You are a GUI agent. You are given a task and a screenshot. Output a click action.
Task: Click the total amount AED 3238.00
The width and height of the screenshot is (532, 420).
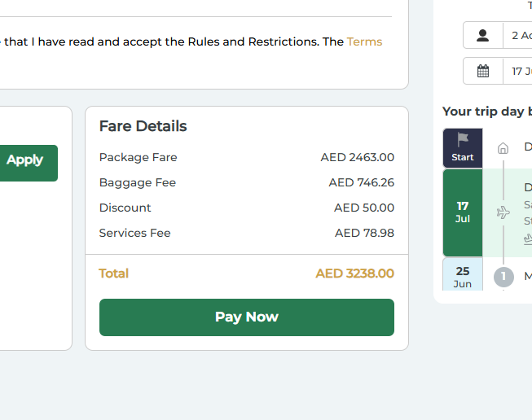click(x=354, y=273)
